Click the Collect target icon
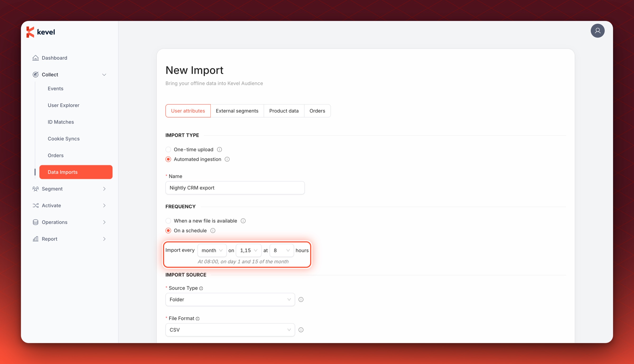The image size is (634, 364). point(35,74)
